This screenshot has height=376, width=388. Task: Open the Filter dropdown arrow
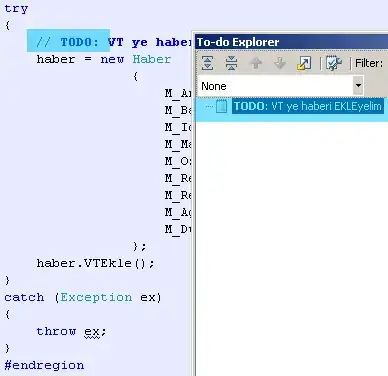358,86
